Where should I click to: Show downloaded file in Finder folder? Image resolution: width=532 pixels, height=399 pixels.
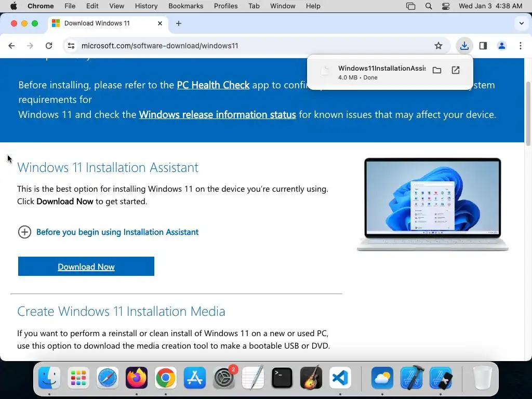tap(436, 70)
